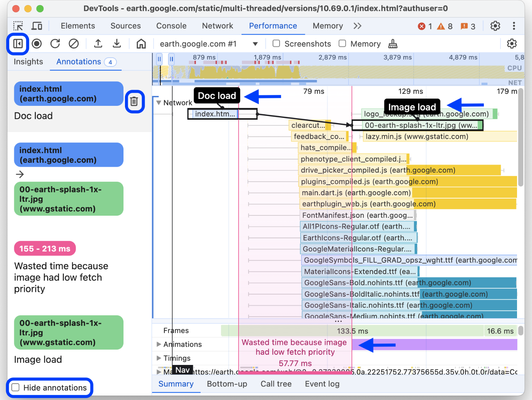Click the Record button icon

[37, 44]
